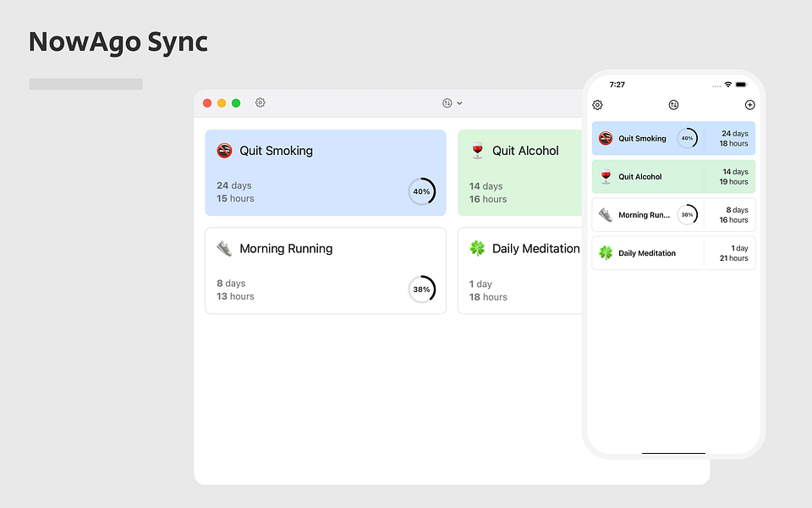Tap the Wi-Fi icon in phone status bar
This screenshot has height=508, width=812.
point(727,85)
